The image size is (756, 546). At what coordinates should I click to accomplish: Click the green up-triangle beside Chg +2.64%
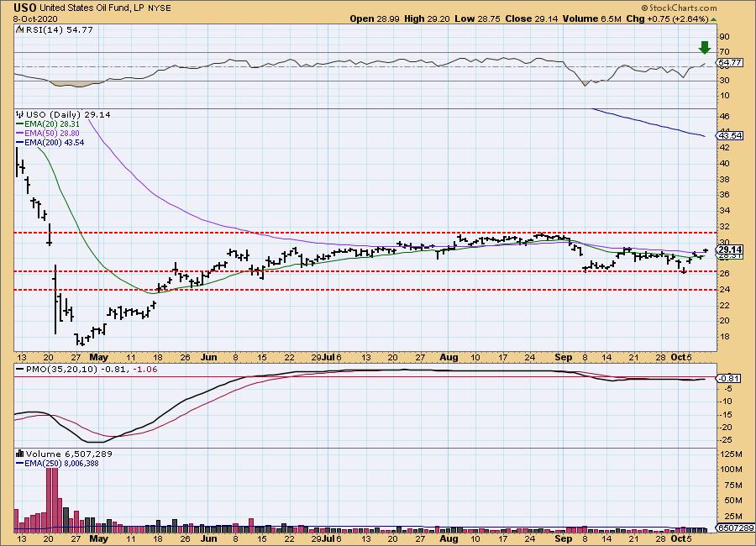click(x=714, y=19)
